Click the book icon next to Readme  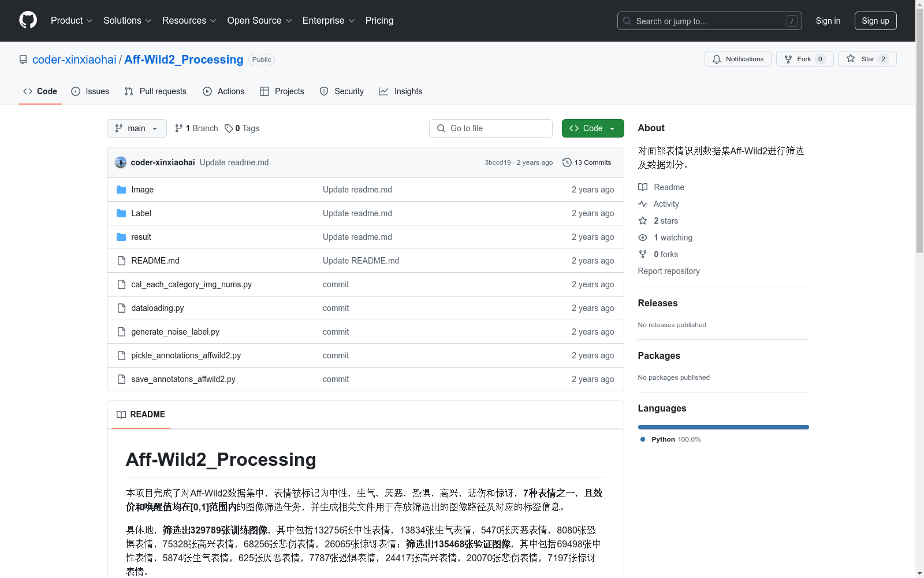pos(643,187)
